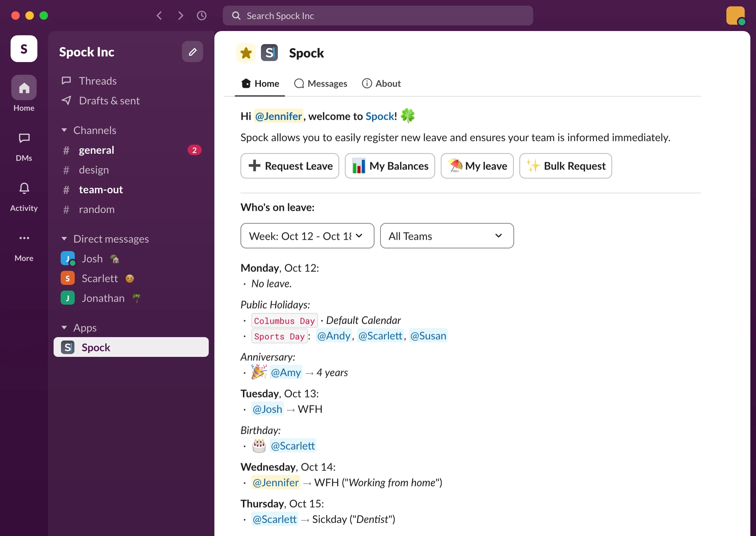Click the Spock app logo in header
This screenshot has height=536, width=756.
(269, 53)
